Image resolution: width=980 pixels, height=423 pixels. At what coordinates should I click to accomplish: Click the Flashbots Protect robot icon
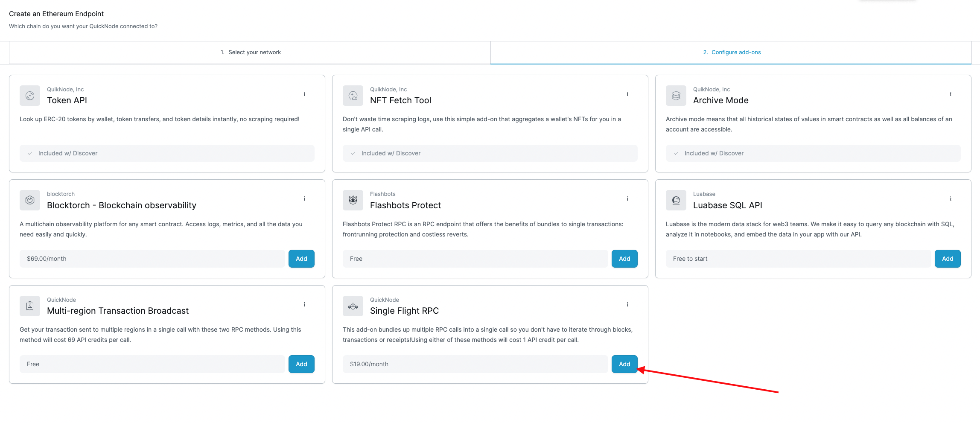click(x=353, y=200)
